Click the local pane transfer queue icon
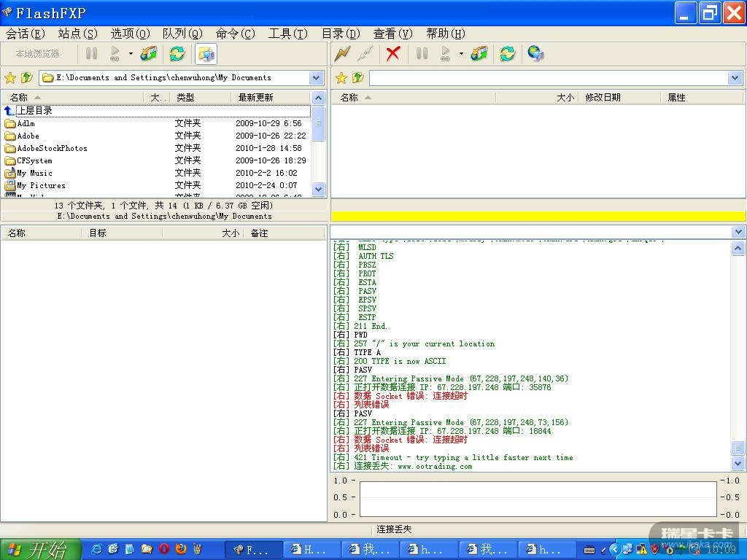 tap(149, 53)
